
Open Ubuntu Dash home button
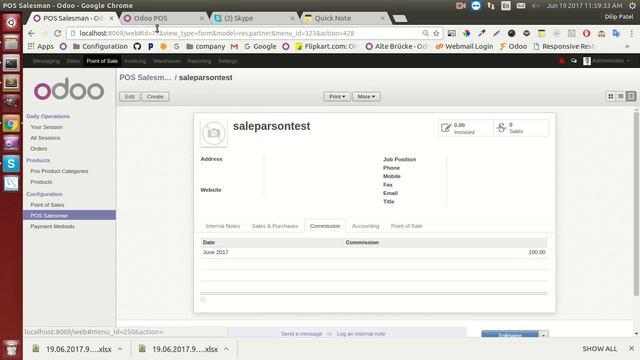point(11,22)
